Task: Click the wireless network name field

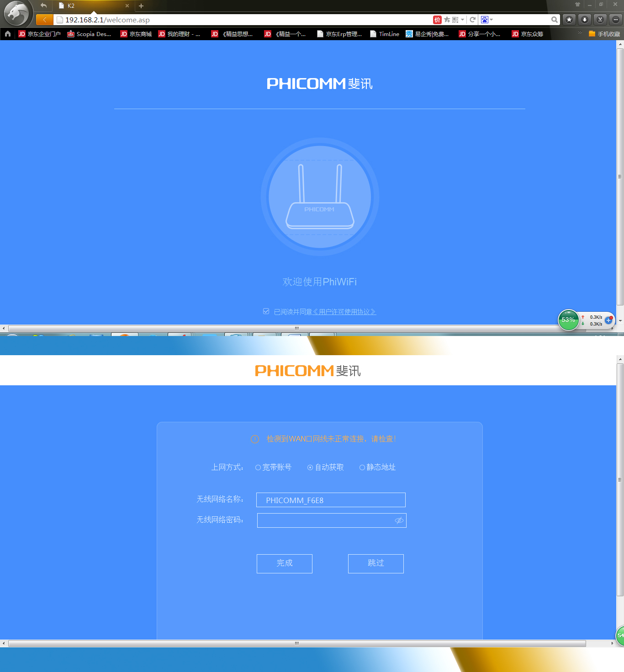Action: tap(331, 500)
